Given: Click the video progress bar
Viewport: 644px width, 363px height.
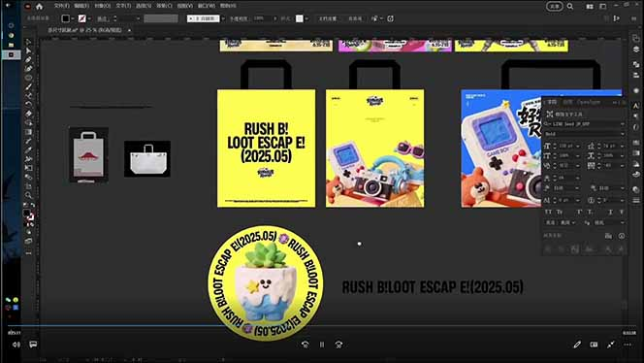Looking at the screenshot, I should coord(322,326).
